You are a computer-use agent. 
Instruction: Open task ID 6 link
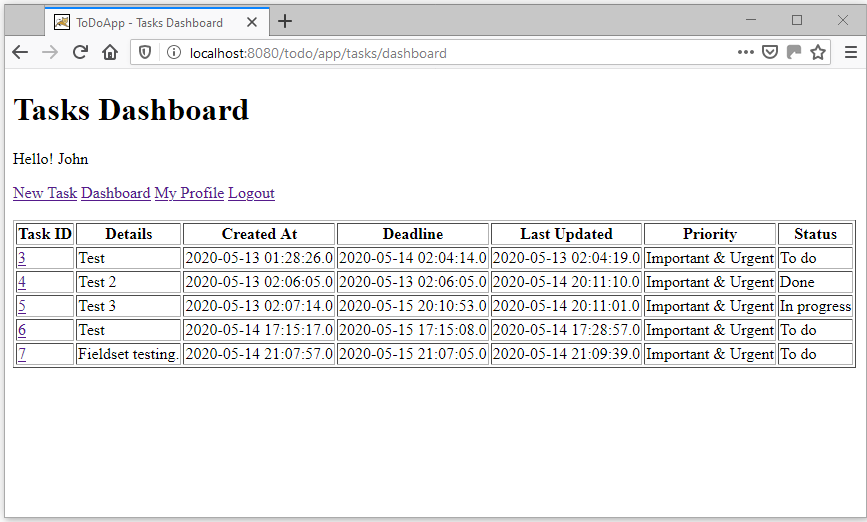coord(22,330)
